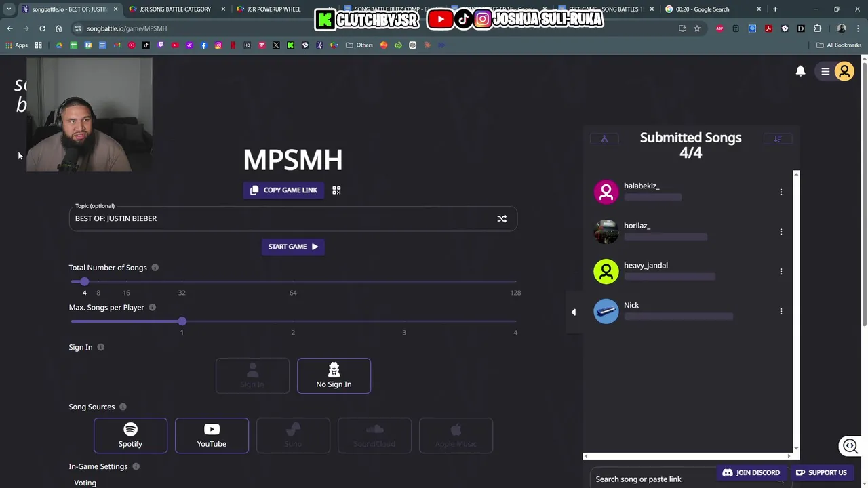The image size is (868, 488).
Task: Open the Apps bookmark shortcut
Action: [x=17, y=45]
